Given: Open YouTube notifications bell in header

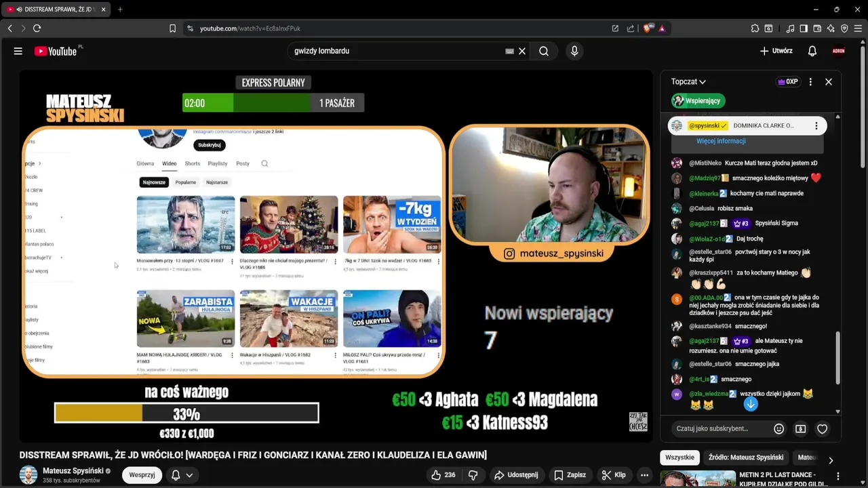Looking at the screenshot, I should [812, 51].
